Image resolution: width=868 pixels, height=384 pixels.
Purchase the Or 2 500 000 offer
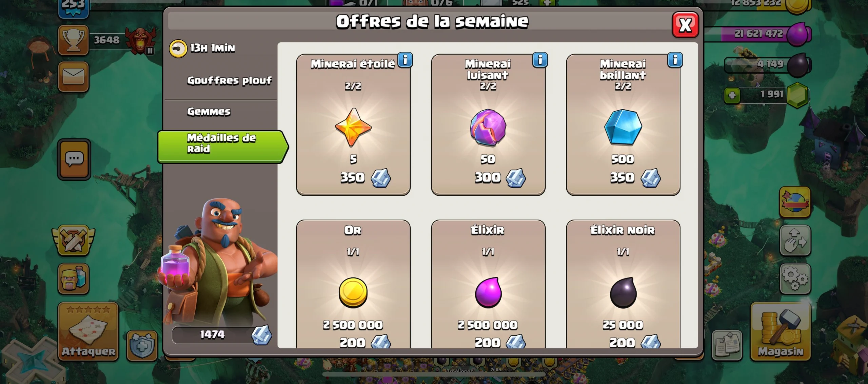353,284
